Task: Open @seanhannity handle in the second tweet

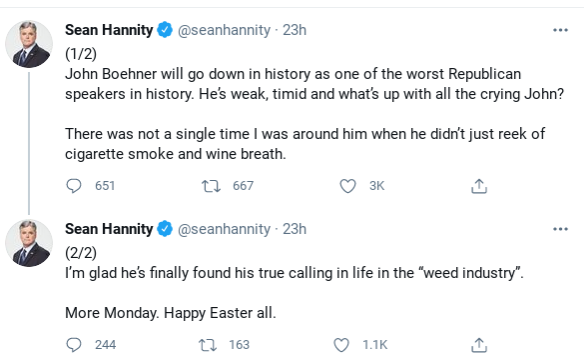Action: click(224, 229)
